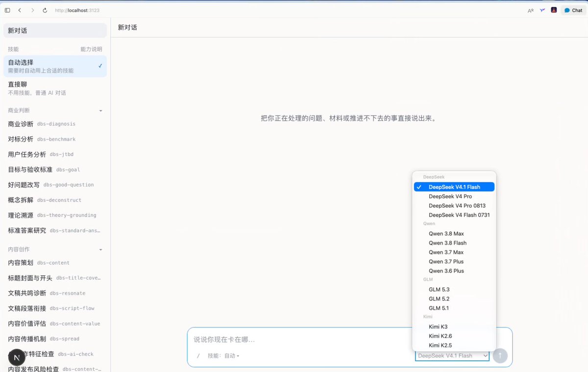Choose the 内容发布风险检查 skill
This screenshot has height=372, width=588.
pos(55,369)
